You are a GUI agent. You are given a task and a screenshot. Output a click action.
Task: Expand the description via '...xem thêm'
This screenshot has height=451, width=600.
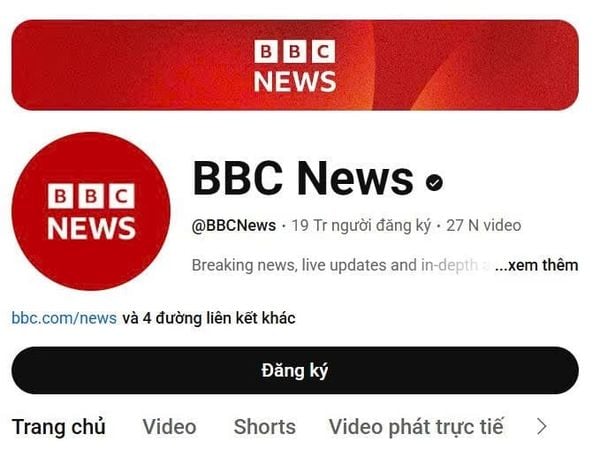(536, 265)
